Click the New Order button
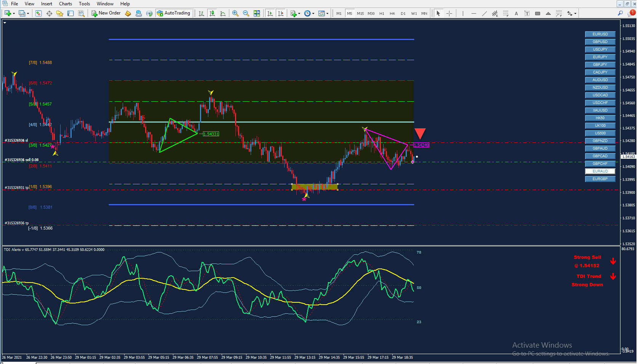 [x=106, y=13]
